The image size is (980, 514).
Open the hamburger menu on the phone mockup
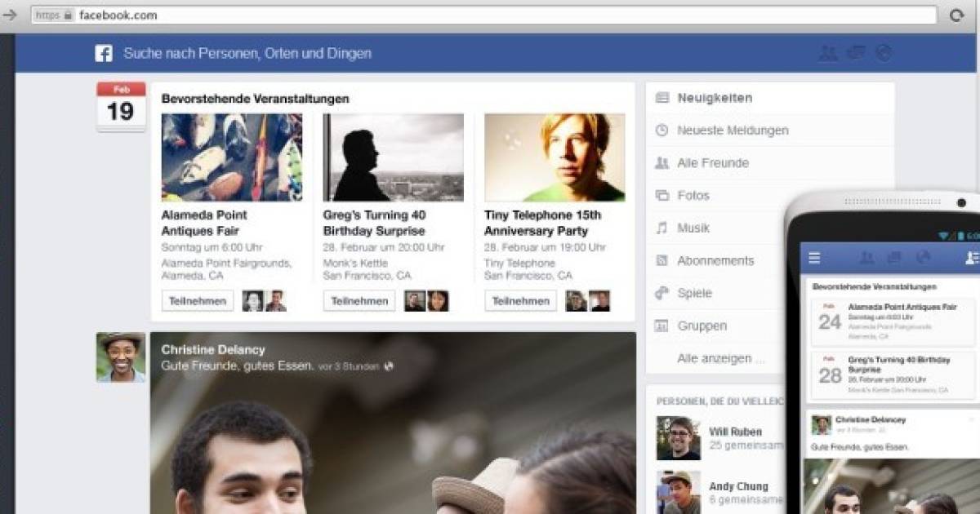pos(814,257)
